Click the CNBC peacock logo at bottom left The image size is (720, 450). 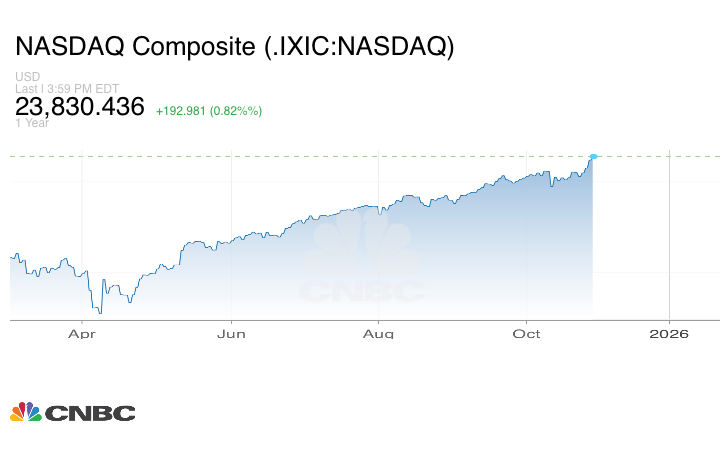click(25, 412)
